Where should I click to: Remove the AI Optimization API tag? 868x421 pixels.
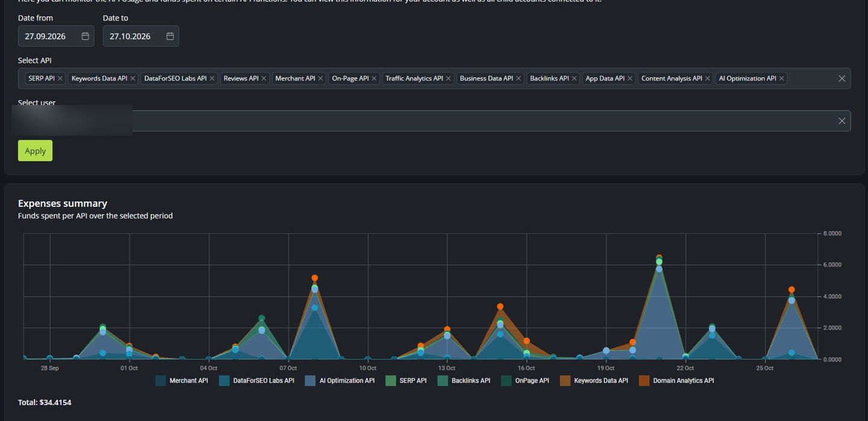click(x=782, y=78)
